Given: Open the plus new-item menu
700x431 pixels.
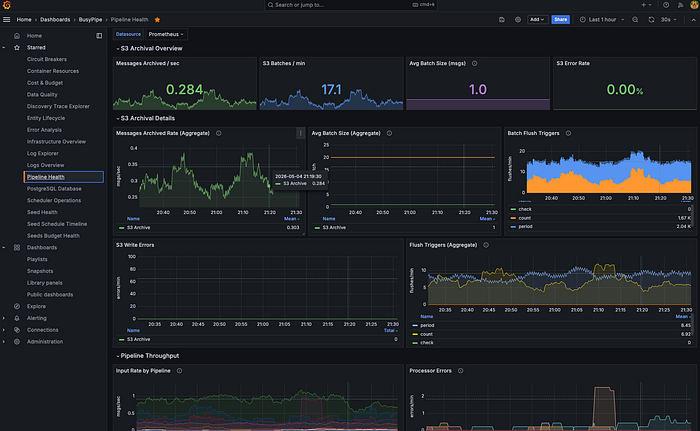Looking at the screenshot, I should click(x=646, y=5).
